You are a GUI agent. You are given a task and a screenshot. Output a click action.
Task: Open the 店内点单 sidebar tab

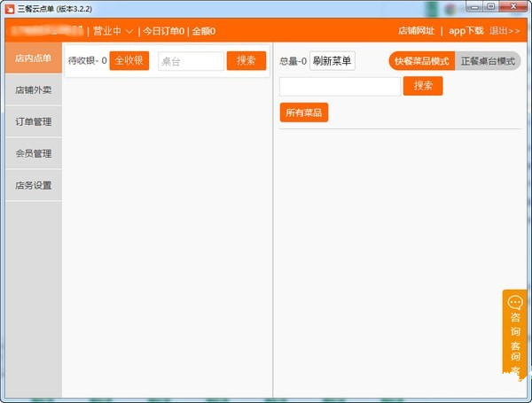click(x=34, y=58)
